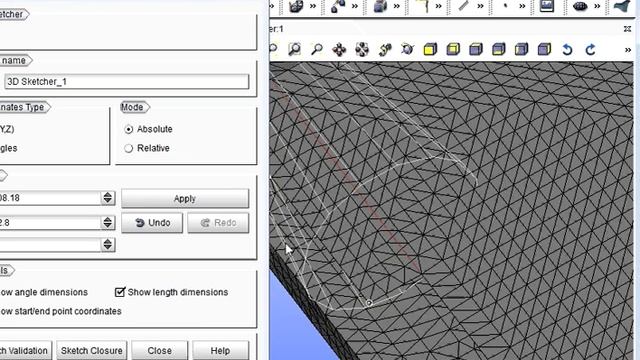Focus the 3D Sketcher_1 name field
640x360 pixels.
click(x=126, y=82)
